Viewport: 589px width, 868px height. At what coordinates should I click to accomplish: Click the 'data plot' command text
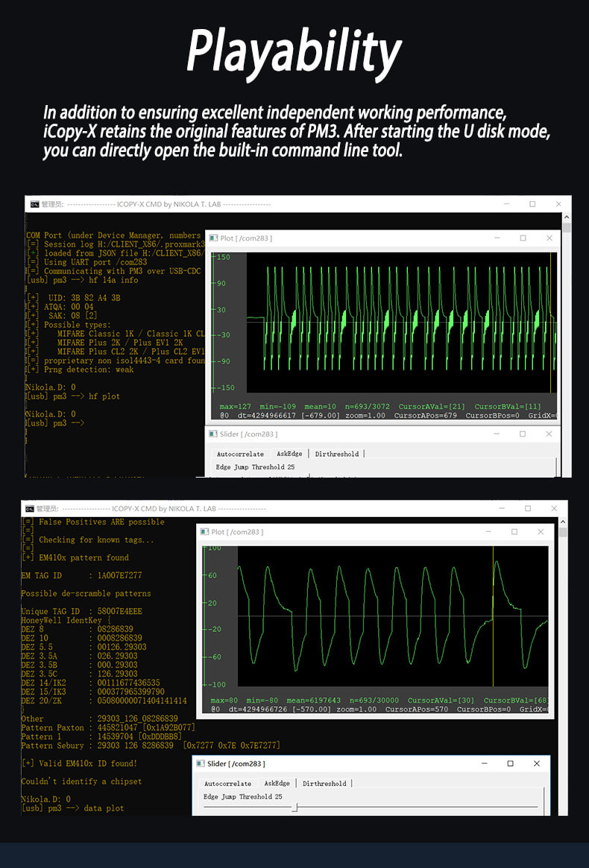pos(104,808)
